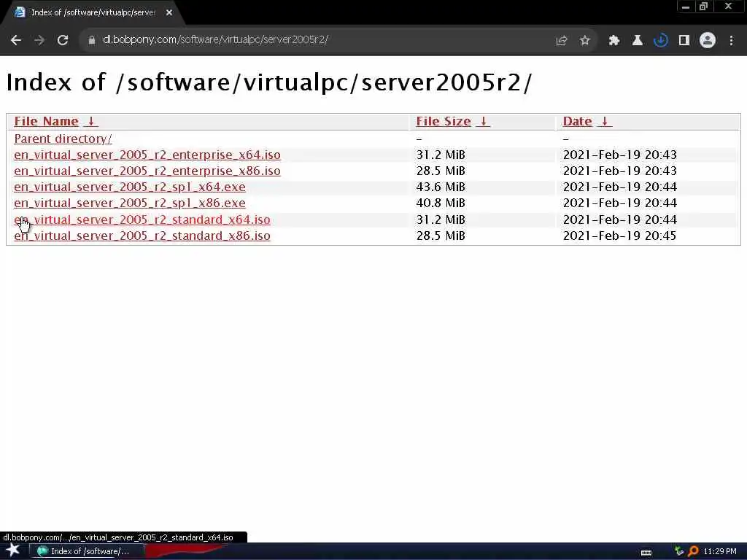View site info via the lock icon
The width and height of the screenshot is (747, 560).
pos(92,41)
